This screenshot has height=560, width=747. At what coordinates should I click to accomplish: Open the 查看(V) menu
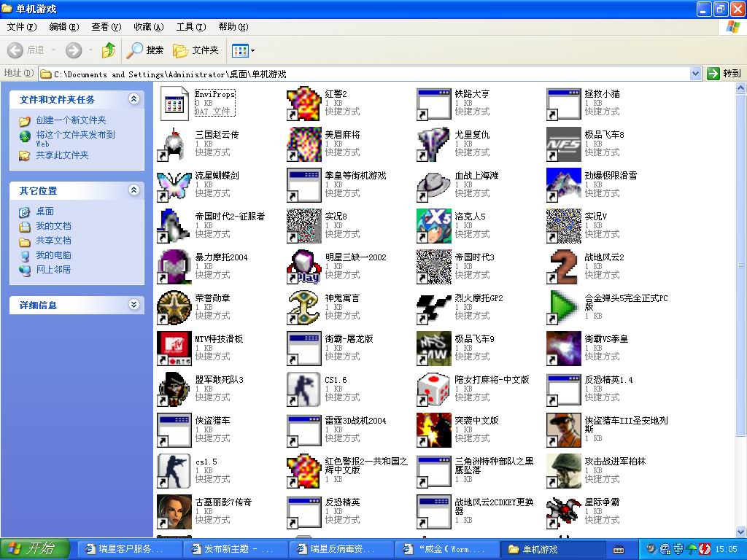point(107,27)
